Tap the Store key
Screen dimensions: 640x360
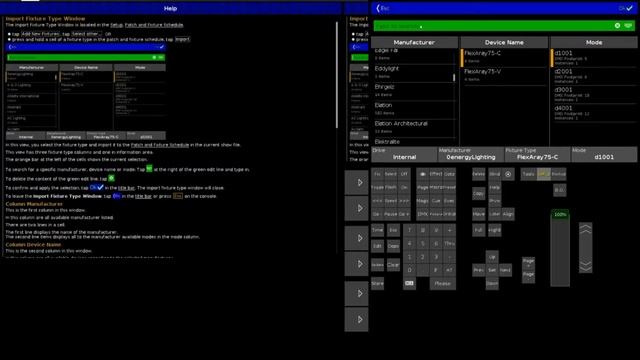coord(378,283)
